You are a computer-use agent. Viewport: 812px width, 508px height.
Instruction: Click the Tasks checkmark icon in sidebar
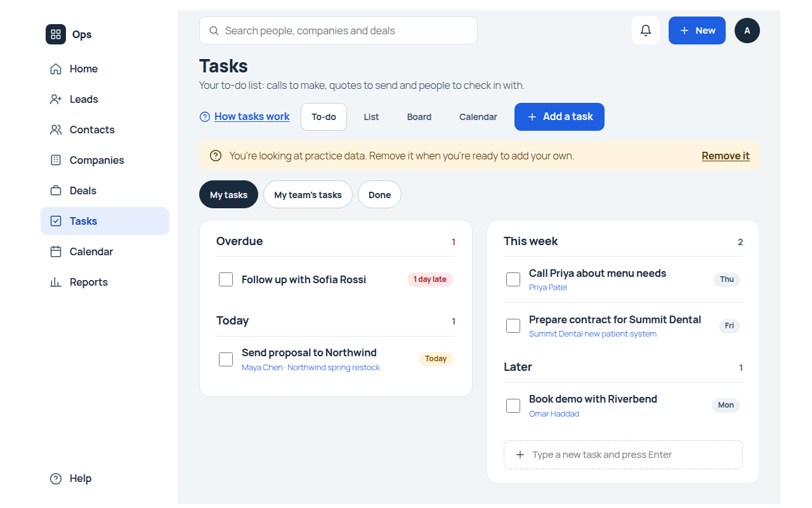[x=56, y=221]
